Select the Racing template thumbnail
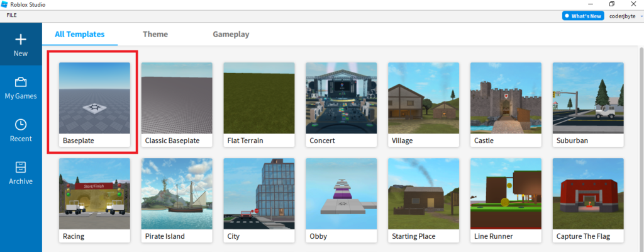Viewport: 644px width, 252px height. [x=94, y=194]
